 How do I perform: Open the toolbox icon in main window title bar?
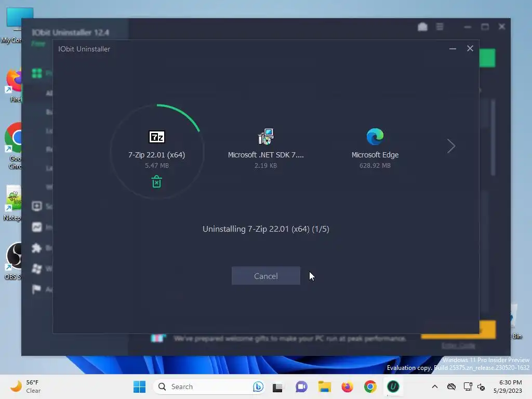point(422,27)
